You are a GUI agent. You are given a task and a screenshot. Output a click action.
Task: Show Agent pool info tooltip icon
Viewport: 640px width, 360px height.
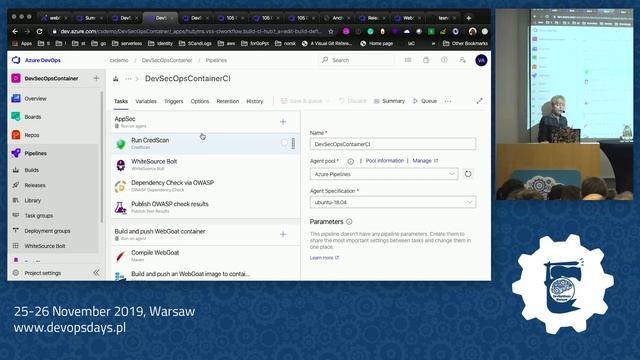point(351,161)
